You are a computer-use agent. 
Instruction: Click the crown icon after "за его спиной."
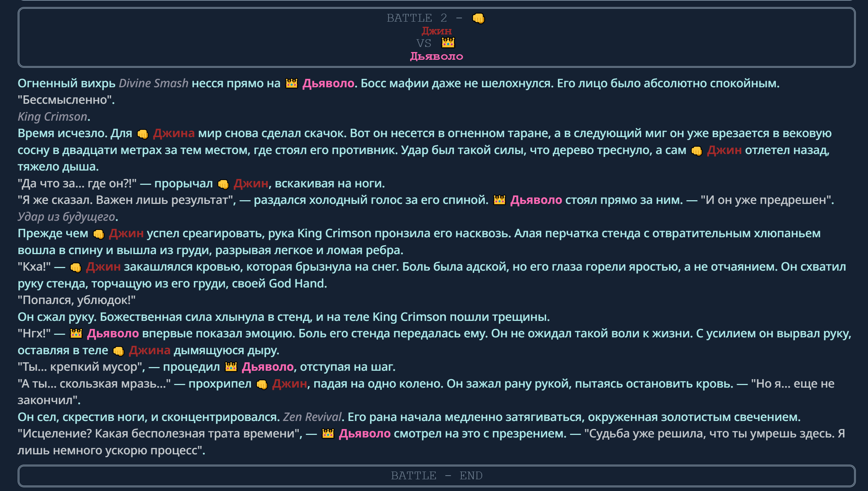tap(499, 200)
